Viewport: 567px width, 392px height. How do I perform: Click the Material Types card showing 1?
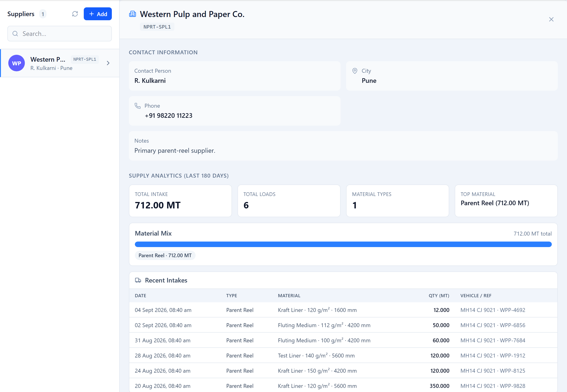point(397,201)
